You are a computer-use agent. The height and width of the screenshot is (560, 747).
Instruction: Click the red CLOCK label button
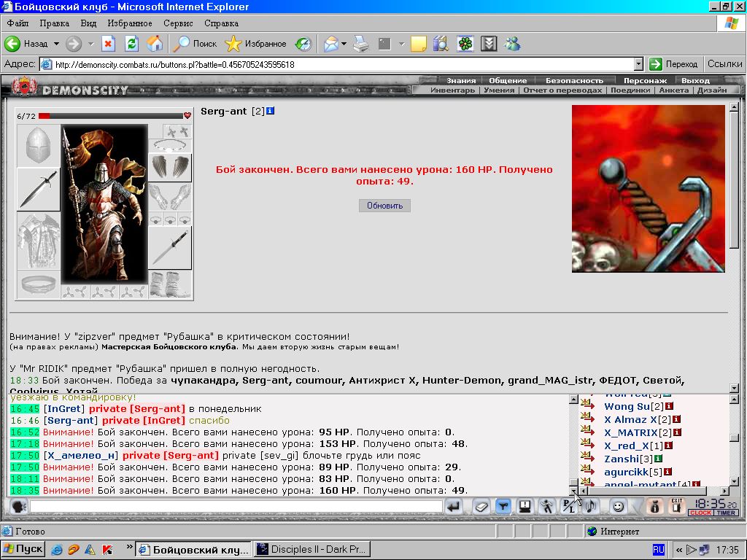(700, 513)
